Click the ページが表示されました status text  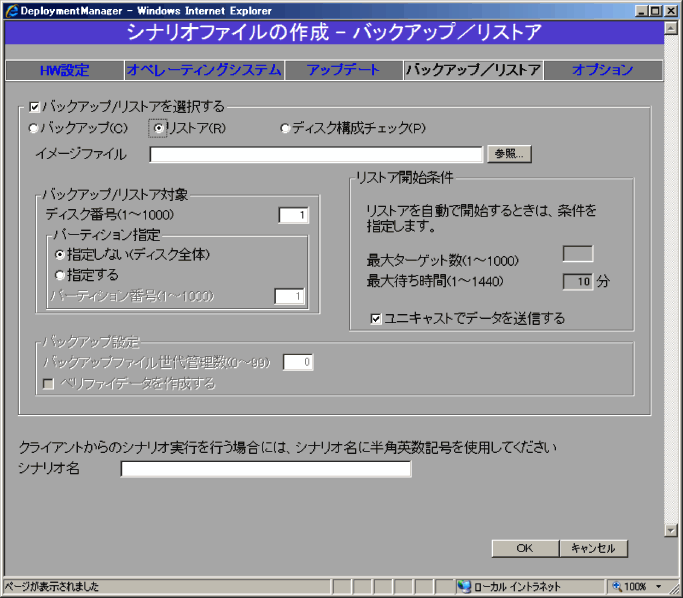point(52,587)
